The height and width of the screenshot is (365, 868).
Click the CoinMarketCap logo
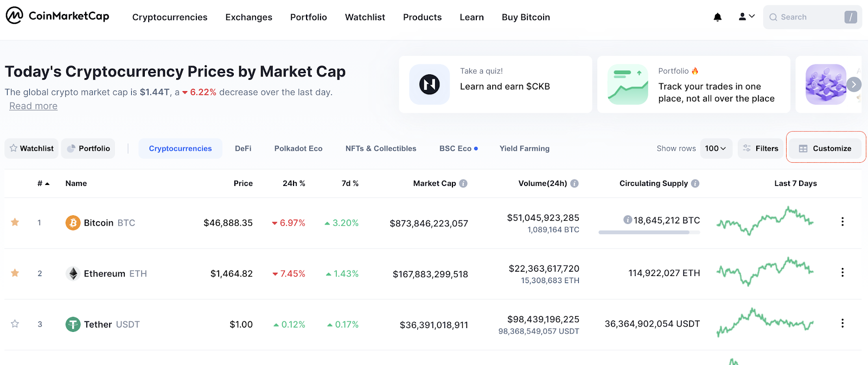(x=58, y=16)
